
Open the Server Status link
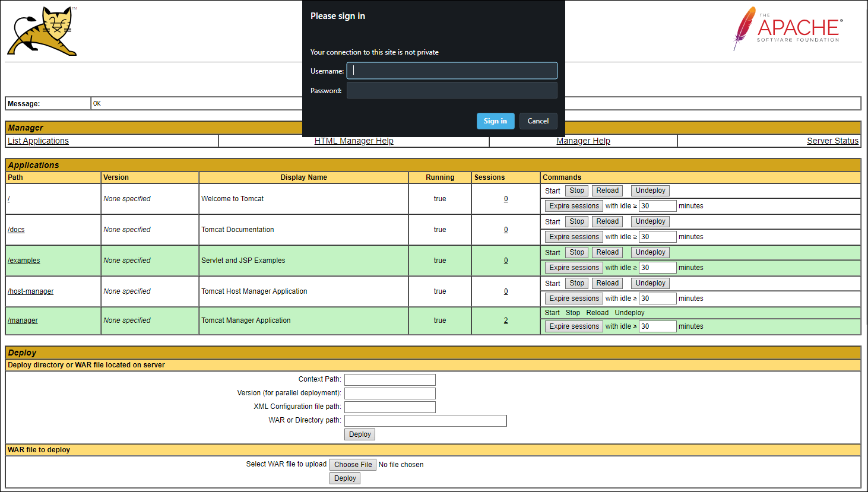[832, 141]
